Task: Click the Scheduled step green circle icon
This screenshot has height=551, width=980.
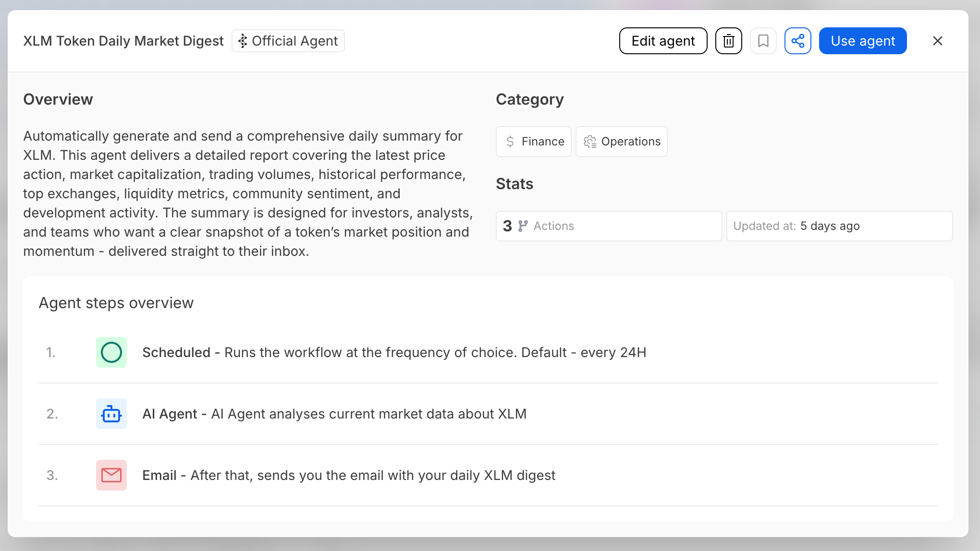Action: click(111, 352)
